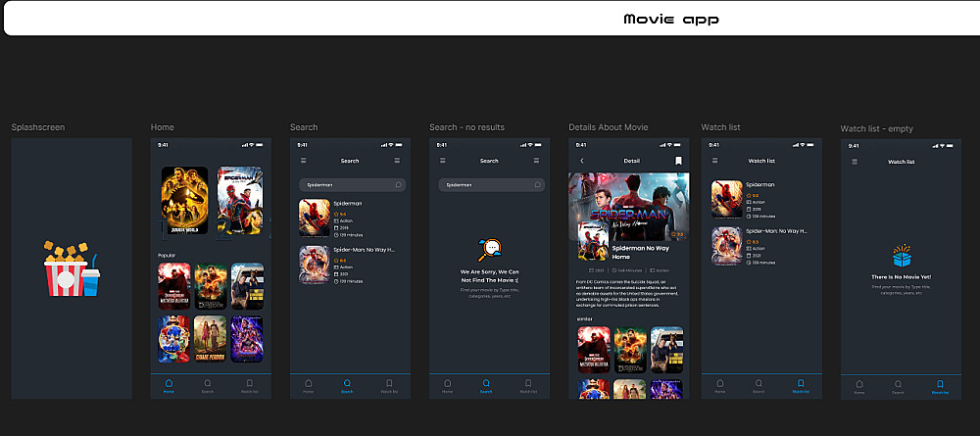
Task: Click bookmark icon on Detail screen header
Action: 679,161
